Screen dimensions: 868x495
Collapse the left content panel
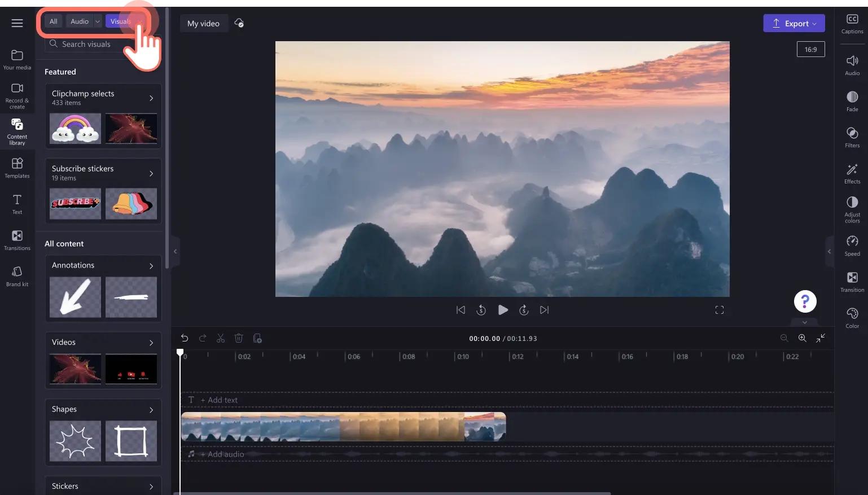[x=175, y=251]
